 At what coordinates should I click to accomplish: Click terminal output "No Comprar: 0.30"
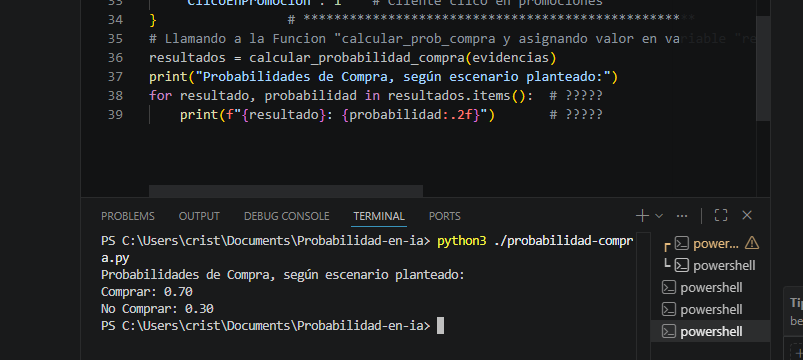[x=157, y=309]
